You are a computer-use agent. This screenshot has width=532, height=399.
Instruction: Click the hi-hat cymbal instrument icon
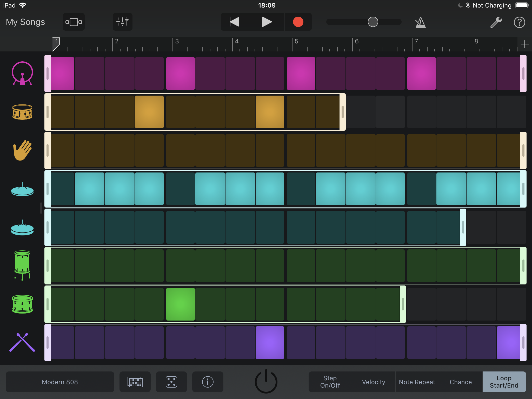click(x=22, y=189)
